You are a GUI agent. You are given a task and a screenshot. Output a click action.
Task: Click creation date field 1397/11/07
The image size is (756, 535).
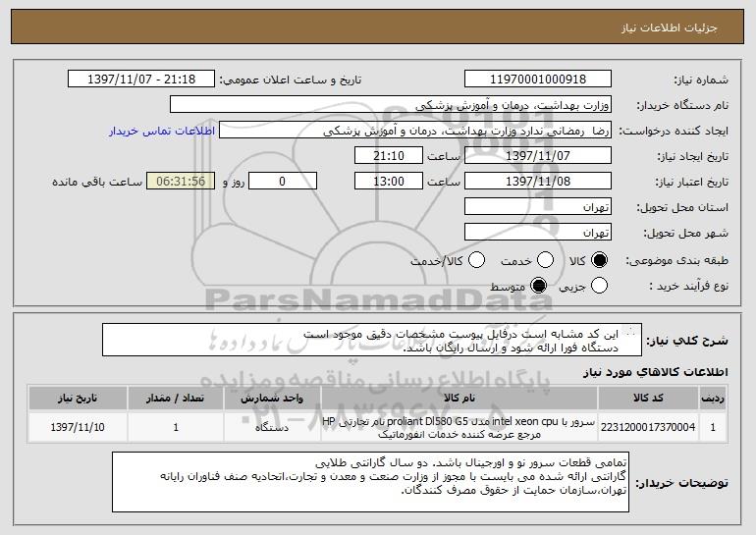(538, 156)
